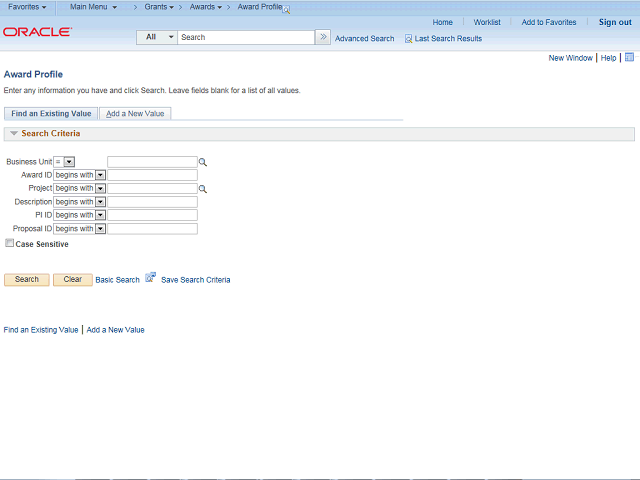Screen dimensions: 640x480
Task: Click the Clear button
Action: coord(73,280)
